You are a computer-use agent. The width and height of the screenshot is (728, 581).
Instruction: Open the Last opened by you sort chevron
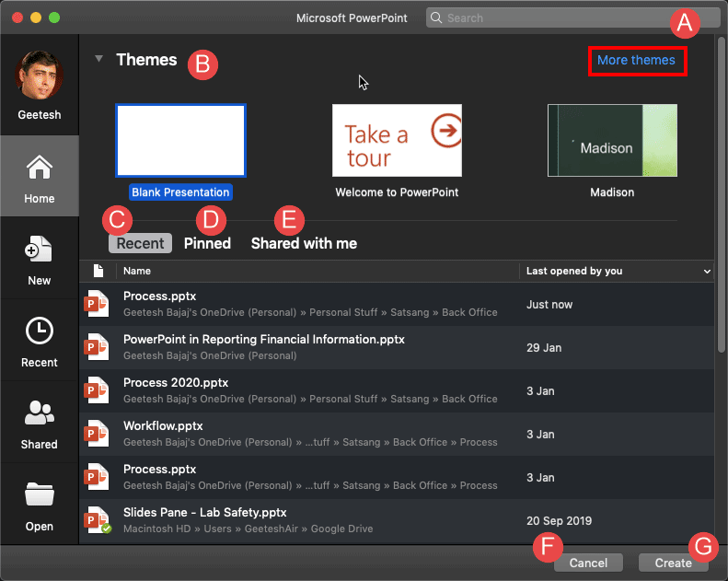click(707, 272)
